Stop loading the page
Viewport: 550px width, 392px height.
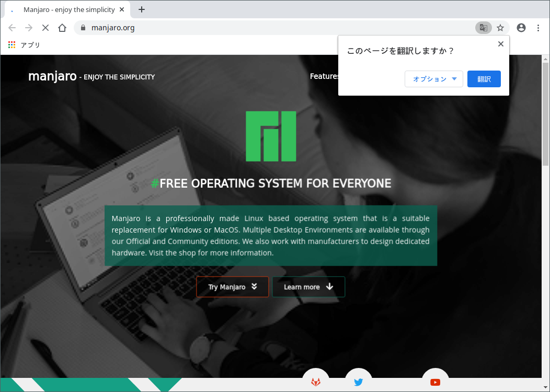[45, 28]
